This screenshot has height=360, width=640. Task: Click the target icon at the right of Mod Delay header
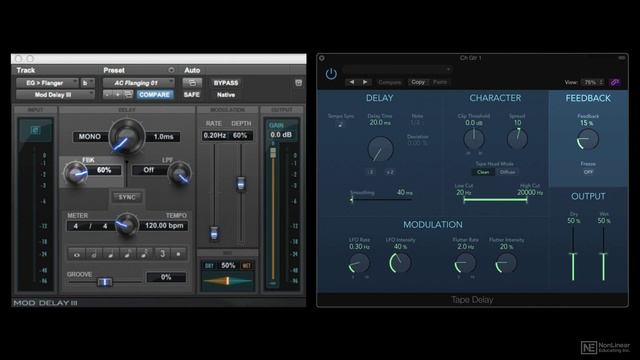pos(298,83)
